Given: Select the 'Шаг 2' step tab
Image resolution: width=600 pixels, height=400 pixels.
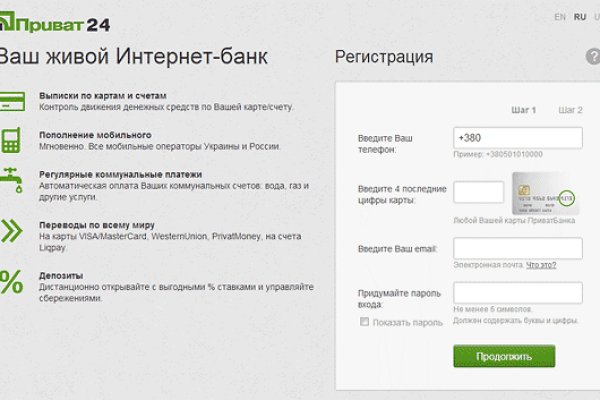Looking at the screenshot, I should [570, 110].
